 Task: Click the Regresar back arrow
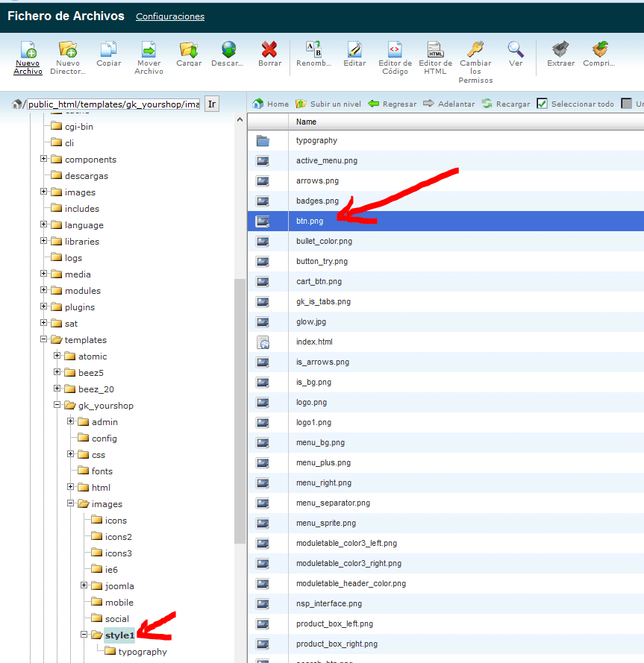click(x=393, y=104)
